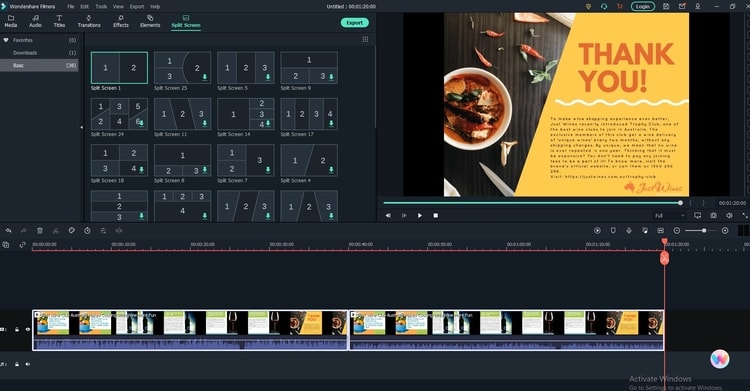750x391 pixels.
Task: Mute the audio track speaker
Action: pos(28,364)
